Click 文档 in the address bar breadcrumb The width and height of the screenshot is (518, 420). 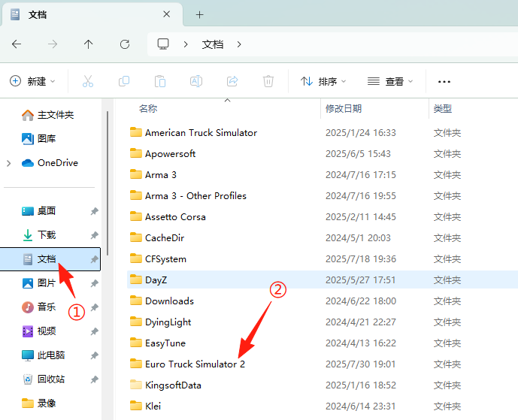coord(213,44)
